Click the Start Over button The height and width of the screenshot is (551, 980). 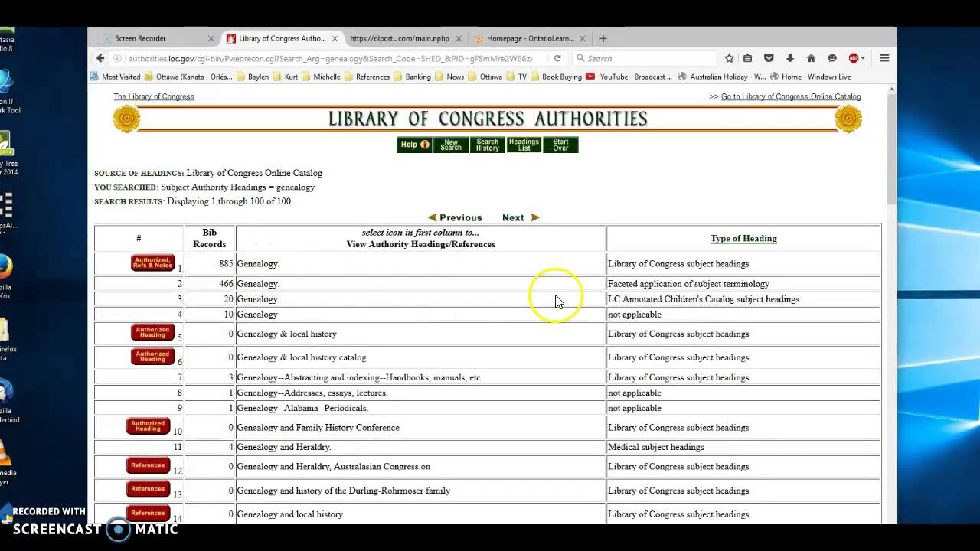pyautogui.click(x=561, y=145)
